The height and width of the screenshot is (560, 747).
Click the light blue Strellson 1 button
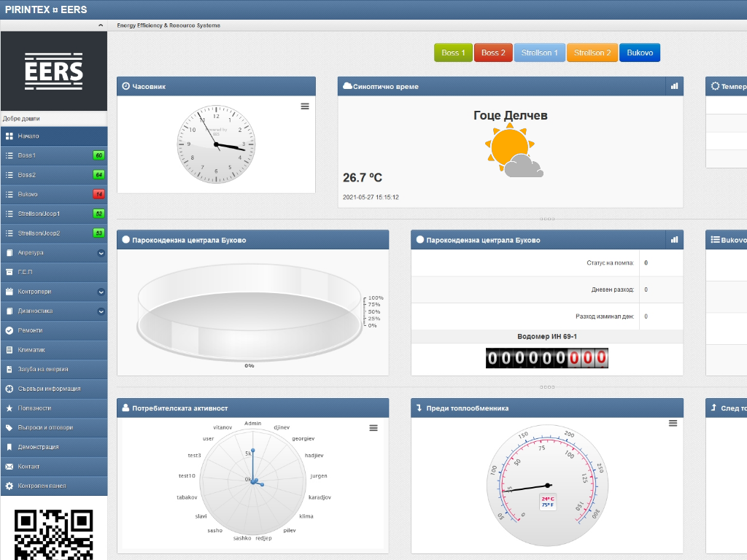point(539,52)
